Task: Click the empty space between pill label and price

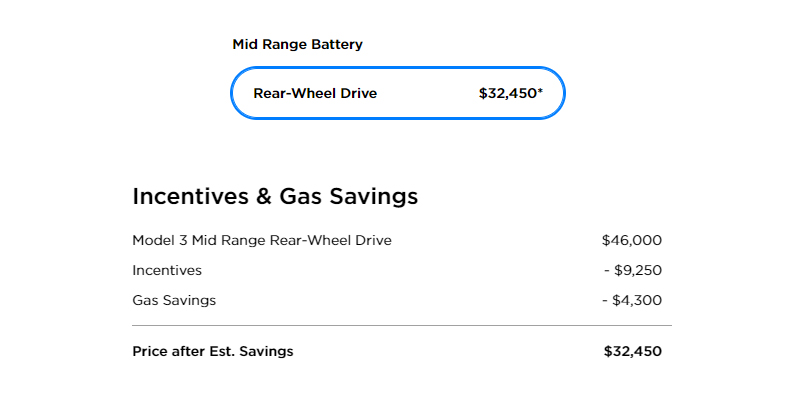Action: [428, 94]
